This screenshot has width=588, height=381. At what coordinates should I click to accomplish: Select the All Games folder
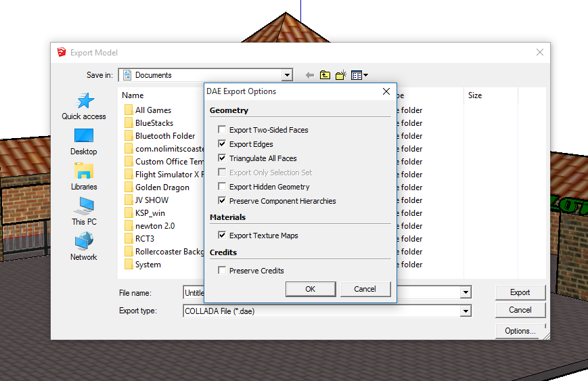(153, 110)
